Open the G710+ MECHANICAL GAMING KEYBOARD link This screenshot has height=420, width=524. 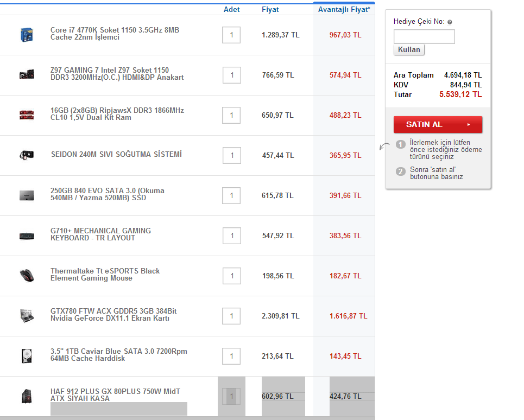pyautogui.click(x=100, y=234)
